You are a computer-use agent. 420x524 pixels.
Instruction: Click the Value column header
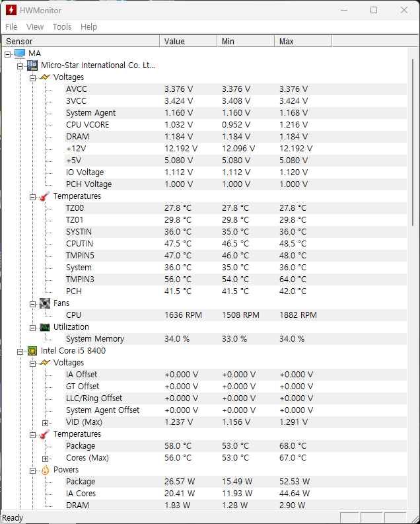188,41
